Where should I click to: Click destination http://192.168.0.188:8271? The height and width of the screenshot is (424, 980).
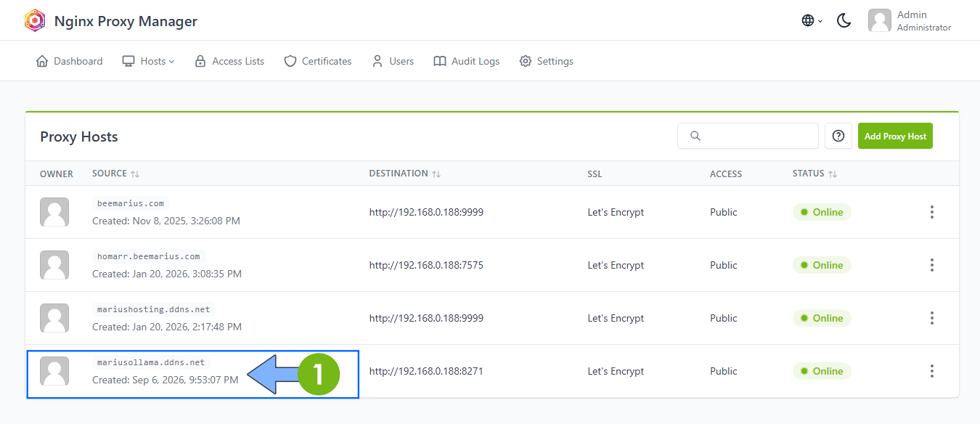426,371
